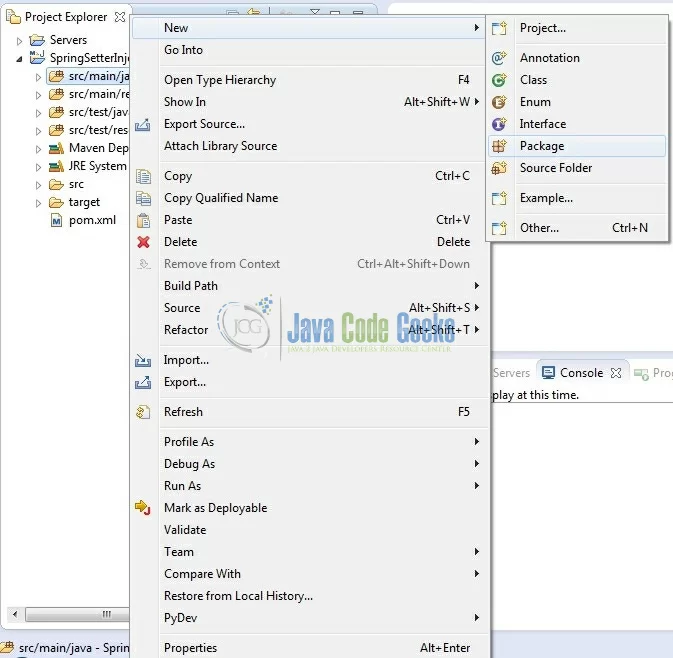Click the Paste clipboard icon
673x658 pixels.
[143, 221]
